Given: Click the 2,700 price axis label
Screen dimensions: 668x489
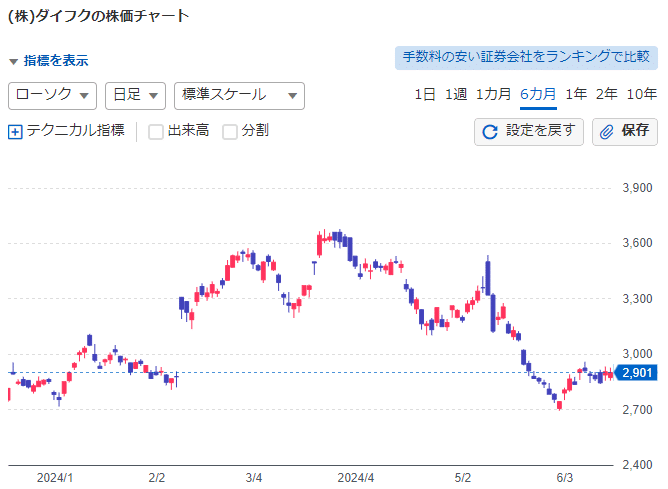Looking at the screenshot, I should coord(637,410).
